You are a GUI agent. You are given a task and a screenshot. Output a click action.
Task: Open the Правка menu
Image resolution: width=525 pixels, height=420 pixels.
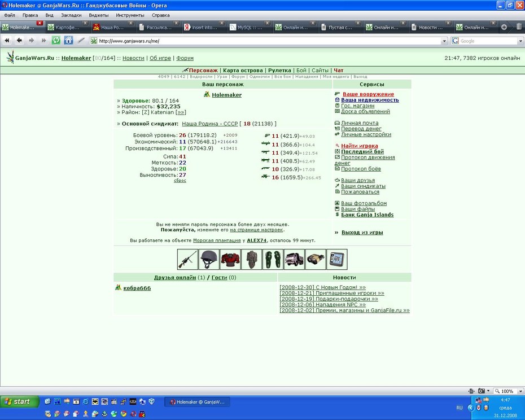point(30,15)
